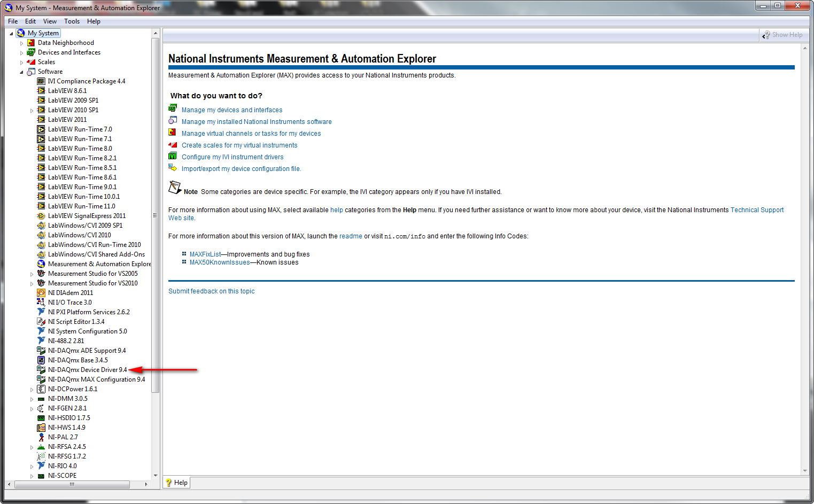Click the tree scroll down arrow
The width and height of the screenshot is (814, 504).
(156, 475)
